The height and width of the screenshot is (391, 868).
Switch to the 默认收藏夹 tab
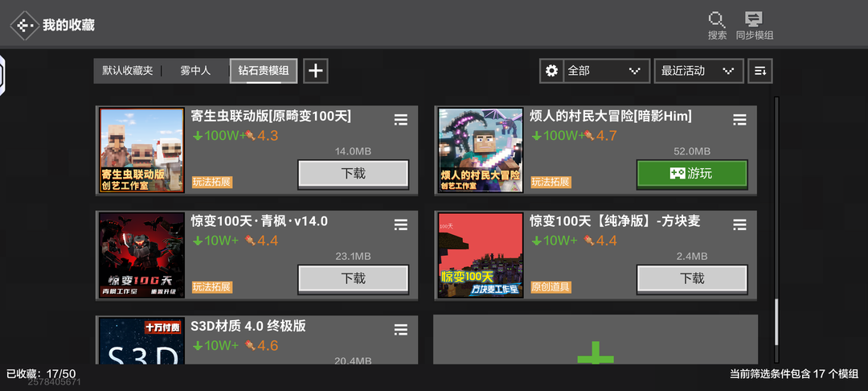(x=127, y=71)
